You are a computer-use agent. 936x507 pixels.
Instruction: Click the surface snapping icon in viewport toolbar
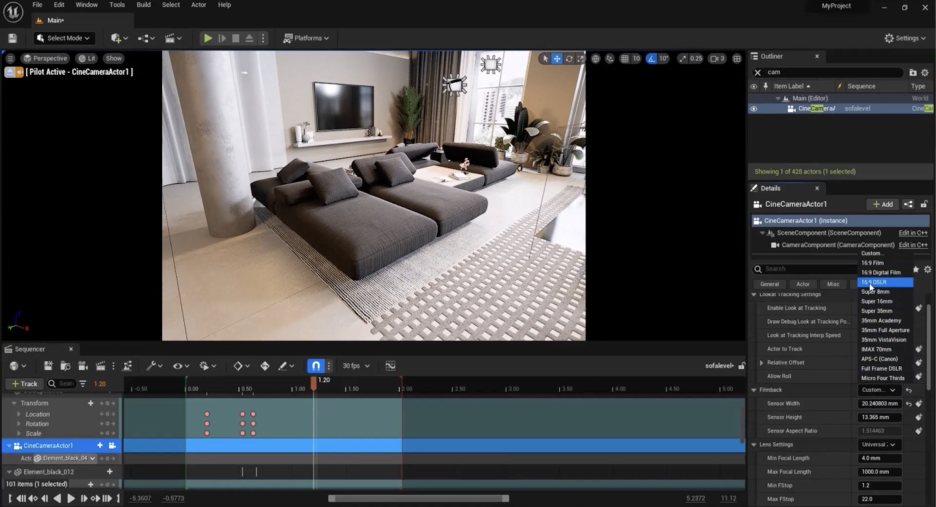click(609, 59)
